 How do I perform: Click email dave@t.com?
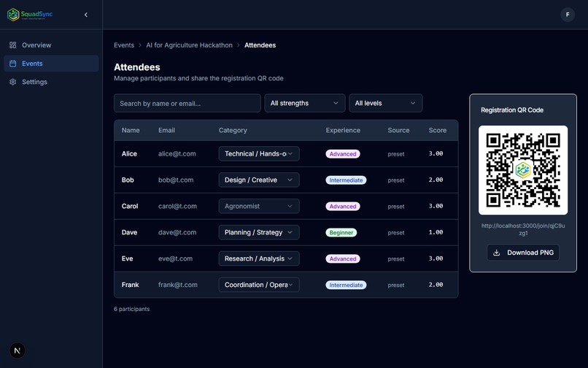click(177, 232)
